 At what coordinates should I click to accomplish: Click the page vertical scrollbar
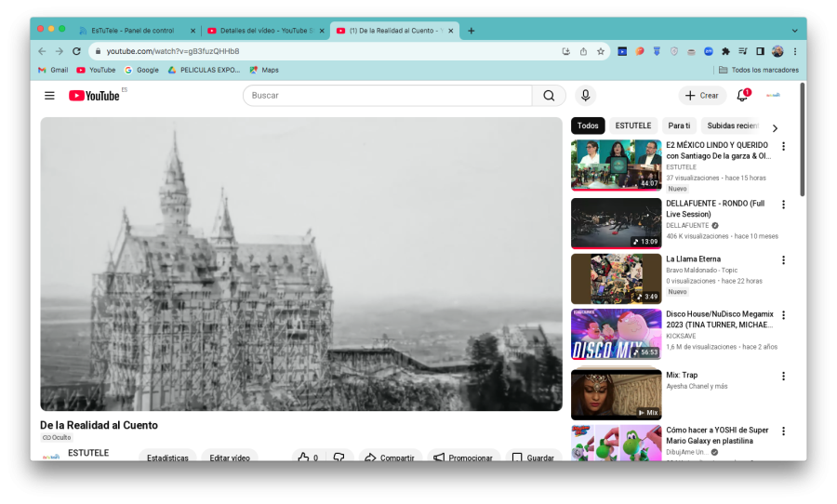(x=803, y=139)
